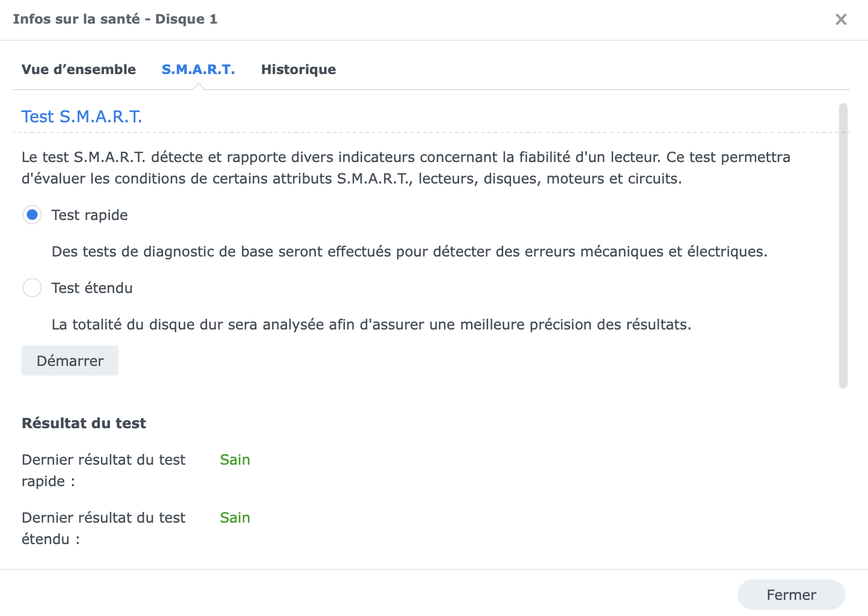Go to the Historique tab

click(x=298, y=70)
